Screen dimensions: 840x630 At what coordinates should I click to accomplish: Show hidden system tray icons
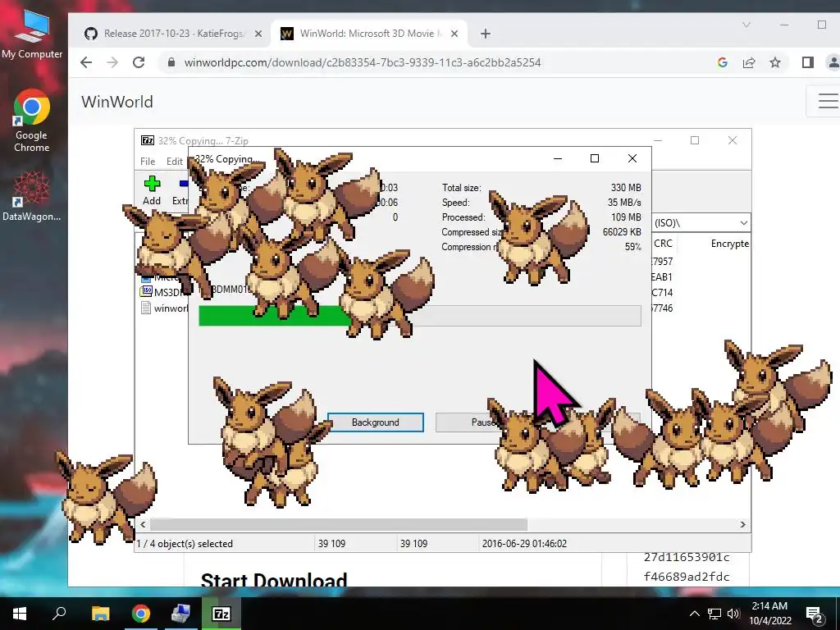pos(694,614)
